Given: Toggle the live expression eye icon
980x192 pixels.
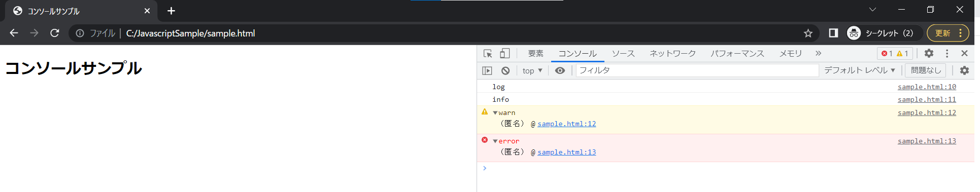Looking at the screenshot, I should 560,70.
